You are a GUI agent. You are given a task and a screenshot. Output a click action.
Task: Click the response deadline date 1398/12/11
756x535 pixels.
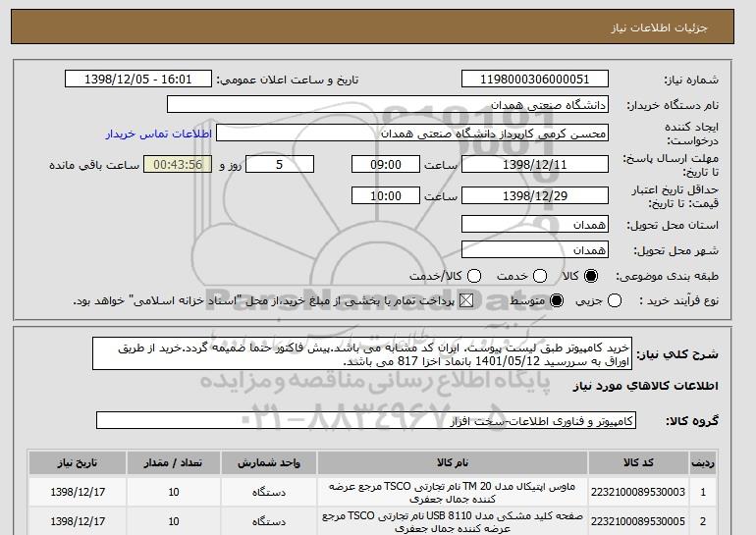click(535, 164)
